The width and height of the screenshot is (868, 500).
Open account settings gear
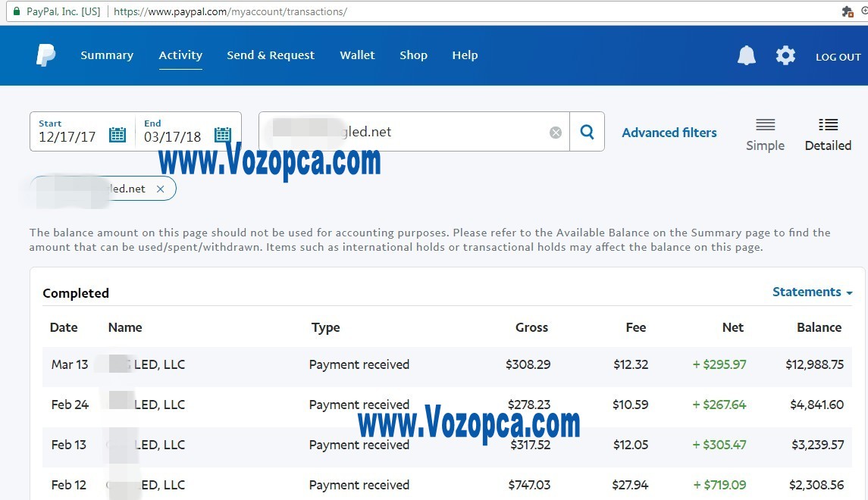pos(785,55)
